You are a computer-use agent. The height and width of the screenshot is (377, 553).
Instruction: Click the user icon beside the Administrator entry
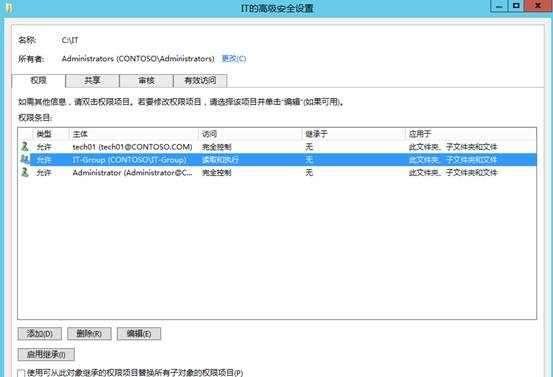click(x=25, y=172)
